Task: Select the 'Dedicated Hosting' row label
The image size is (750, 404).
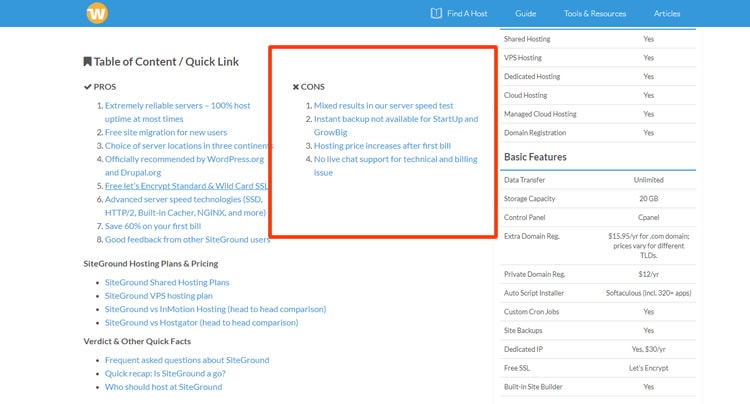Action: tap(532, 76)
